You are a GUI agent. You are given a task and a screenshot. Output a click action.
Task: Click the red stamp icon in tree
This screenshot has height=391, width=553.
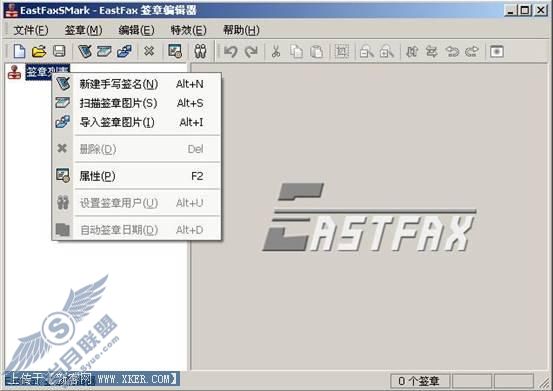coord(14,72)
